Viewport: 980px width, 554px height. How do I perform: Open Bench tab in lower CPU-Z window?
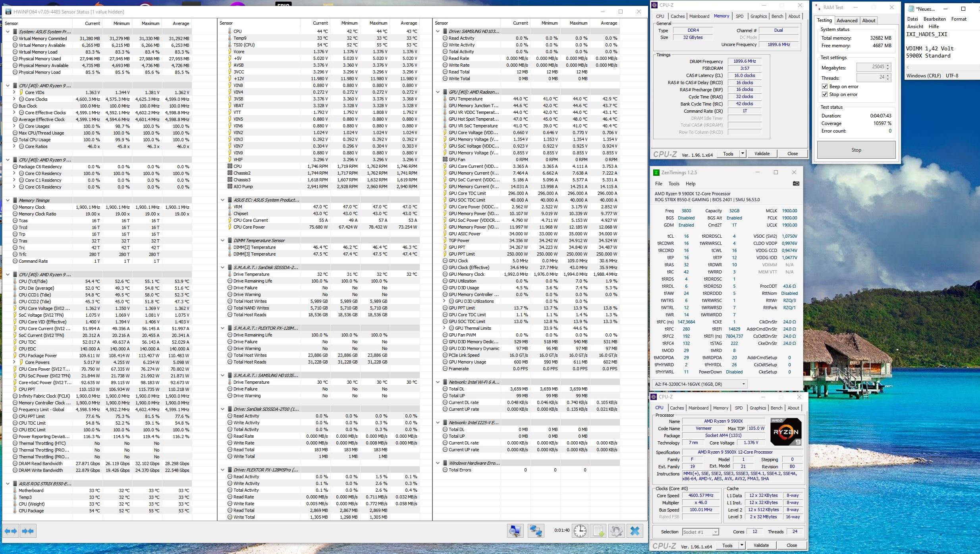[776, 408]
